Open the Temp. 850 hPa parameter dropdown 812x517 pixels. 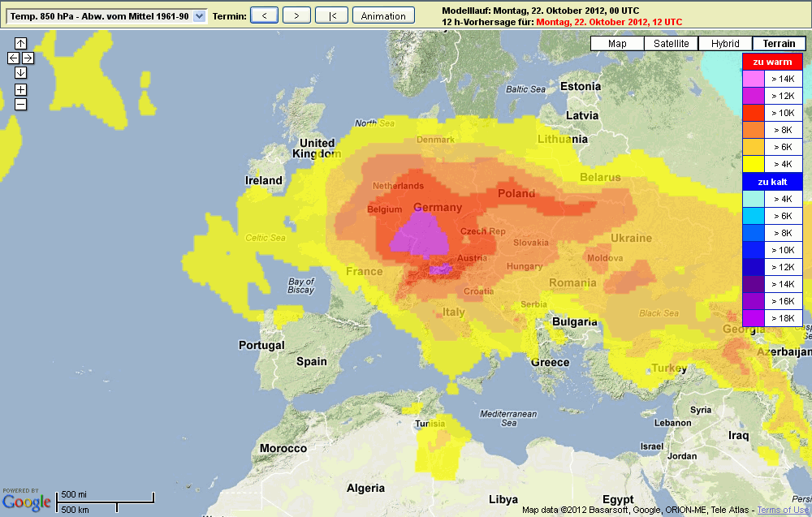coord(106,16)
